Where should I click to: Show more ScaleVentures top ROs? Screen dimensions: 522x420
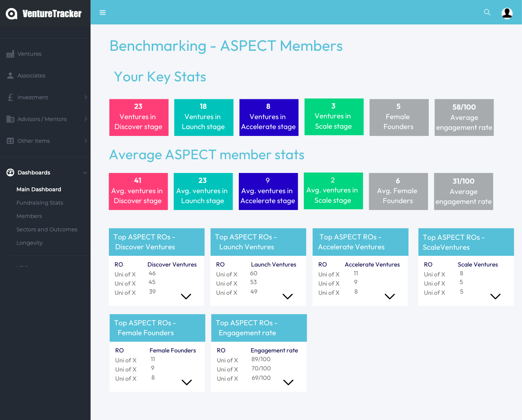(495, 296)
